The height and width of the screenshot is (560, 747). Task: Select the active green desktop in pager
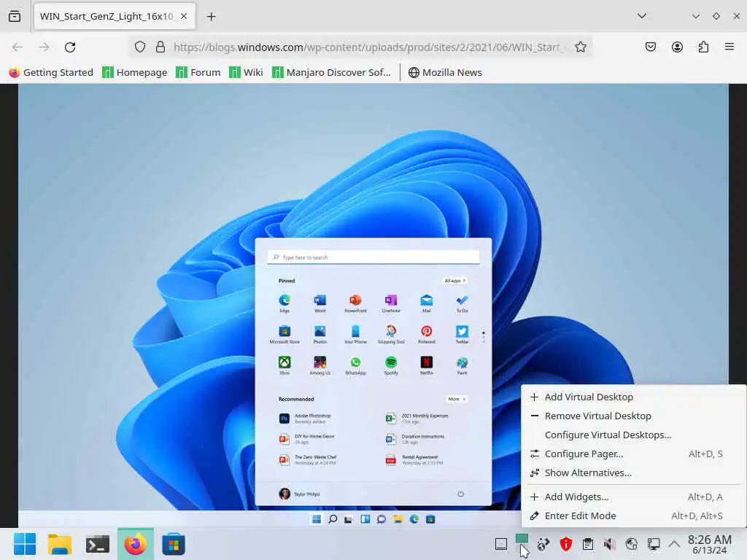[x=522, y=539]
